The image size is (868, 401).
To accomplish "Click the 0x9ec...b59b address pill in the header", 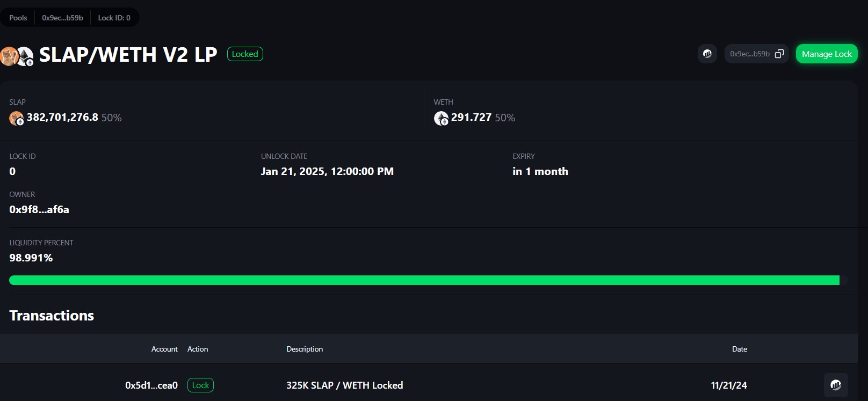I will (756, 54).
